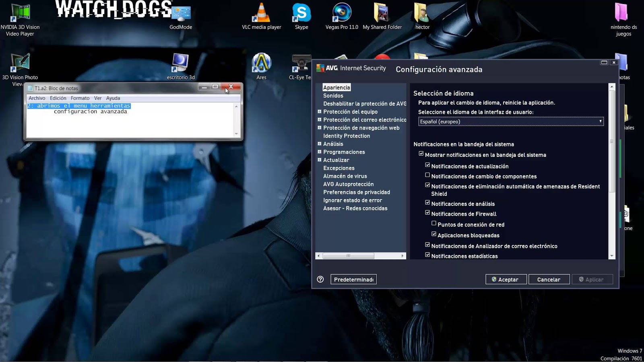Open Formato menu in Notepad

click(x=80, y=98)
